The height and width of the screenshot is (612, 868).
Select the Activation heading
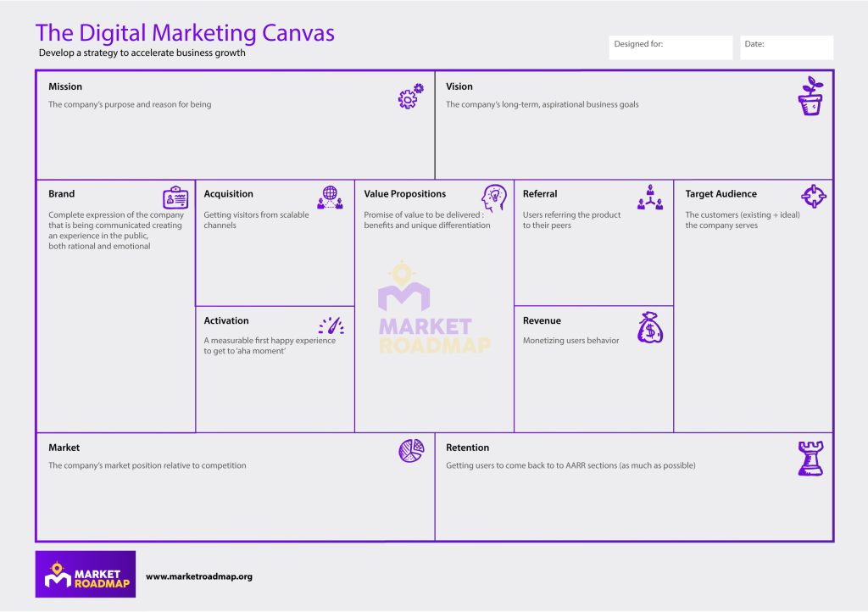[x=225, y=320]
